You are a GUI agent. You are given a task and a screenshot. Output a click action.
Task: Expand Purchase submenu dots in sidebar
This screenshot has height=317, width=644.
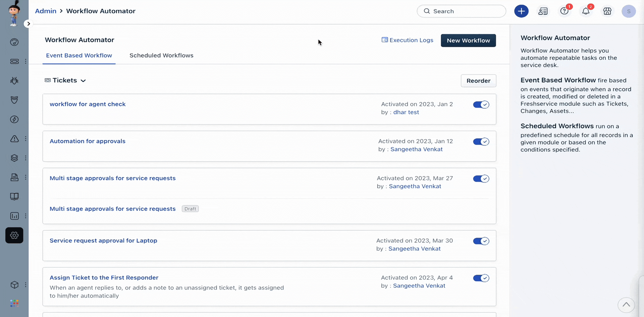[25, 177]
